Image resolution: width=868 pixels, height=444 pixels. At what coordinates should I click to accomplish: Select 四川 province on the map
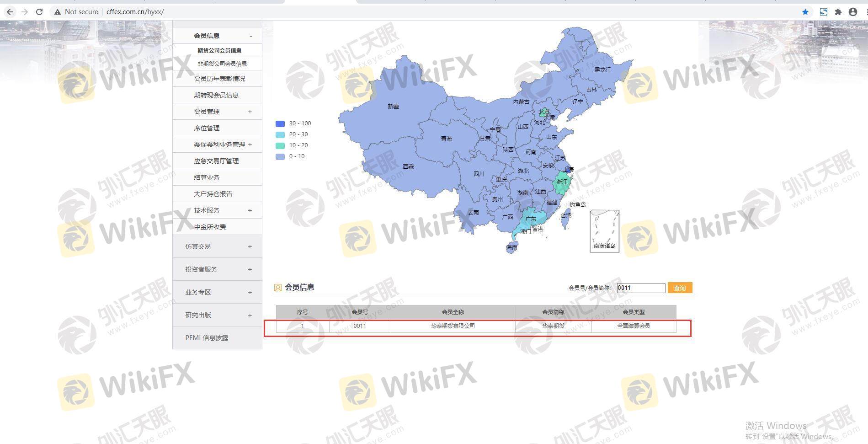[479, 174]
